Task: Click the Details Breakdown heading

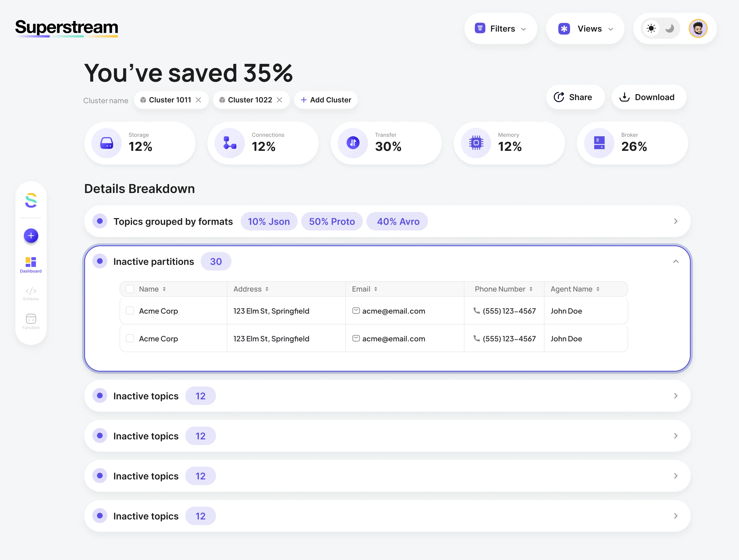Action: pos(139,189)
